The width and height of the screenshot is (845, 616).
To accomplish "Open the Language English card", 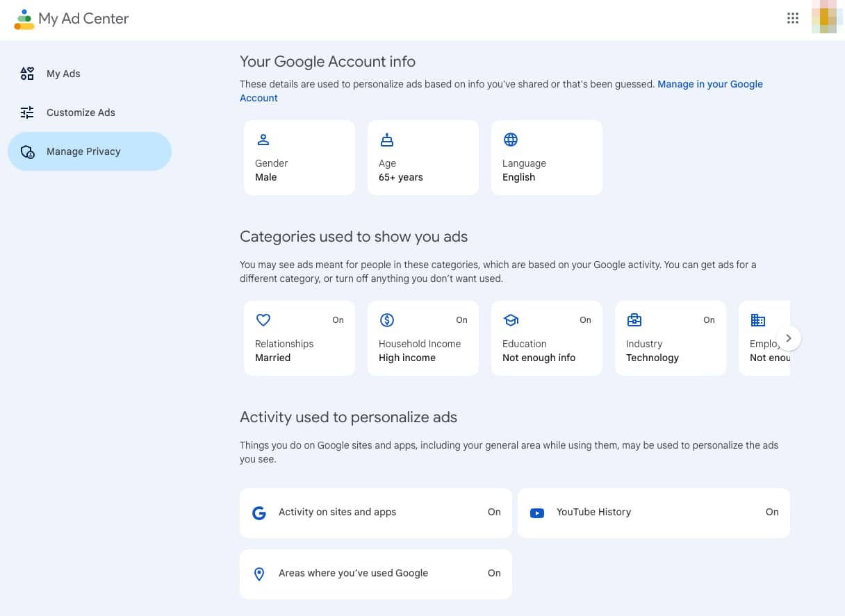I will pyautogui.click(x=547, y=158).
